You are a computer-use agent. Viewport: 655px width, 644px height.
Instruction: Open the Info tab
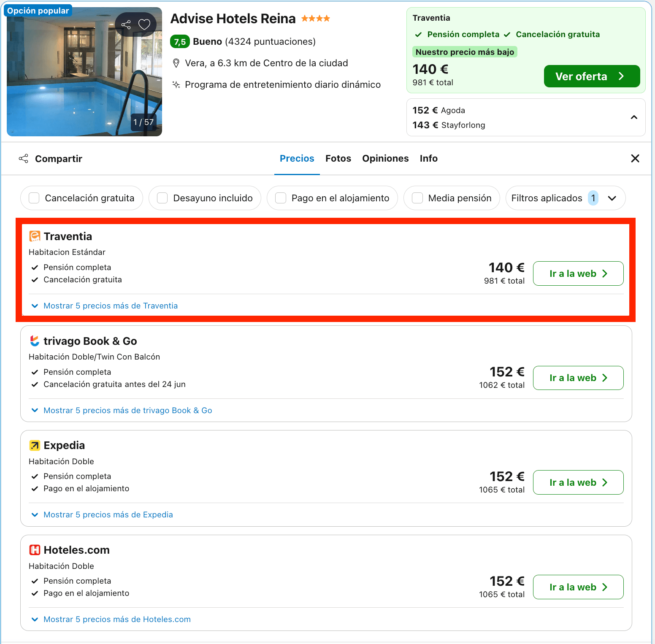(428, 158)
